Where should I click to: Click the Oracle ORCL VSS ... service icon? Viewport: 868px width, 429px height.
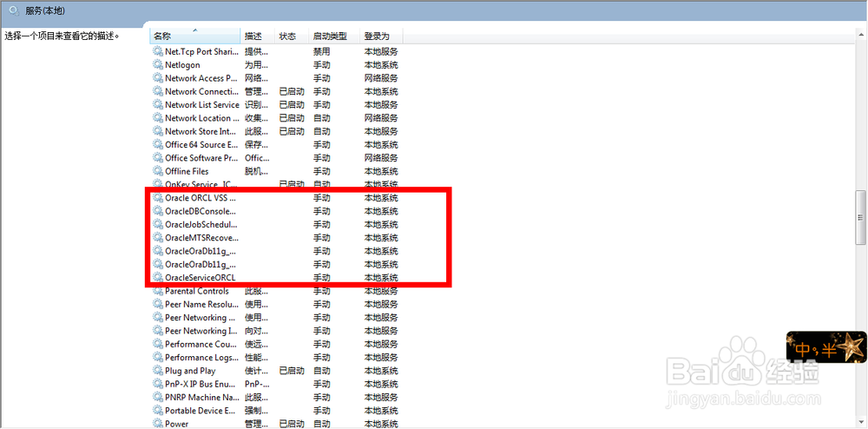pos(158,198)
